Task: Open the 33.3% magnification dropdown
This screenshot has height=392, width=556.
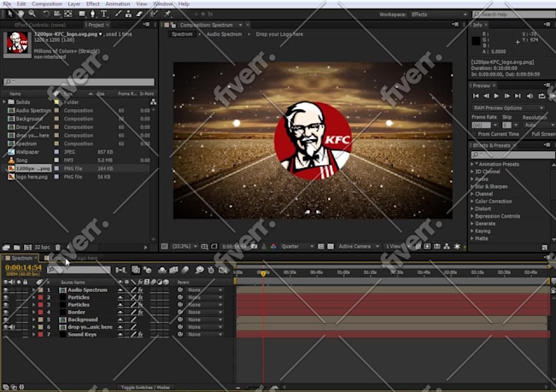Action: click(x=184, y=246)
